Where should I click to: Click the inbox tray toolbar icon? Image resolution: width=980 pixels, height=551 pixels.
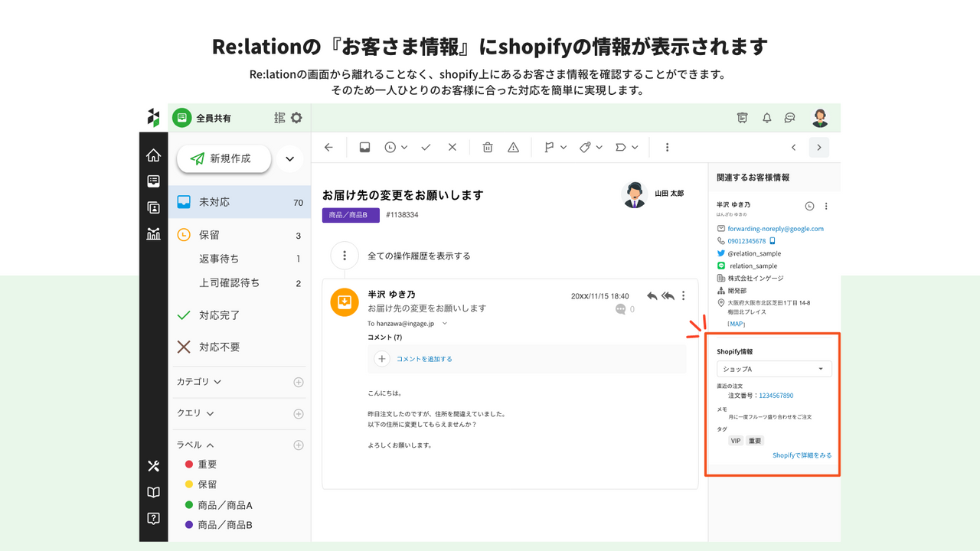coord(364,147)
